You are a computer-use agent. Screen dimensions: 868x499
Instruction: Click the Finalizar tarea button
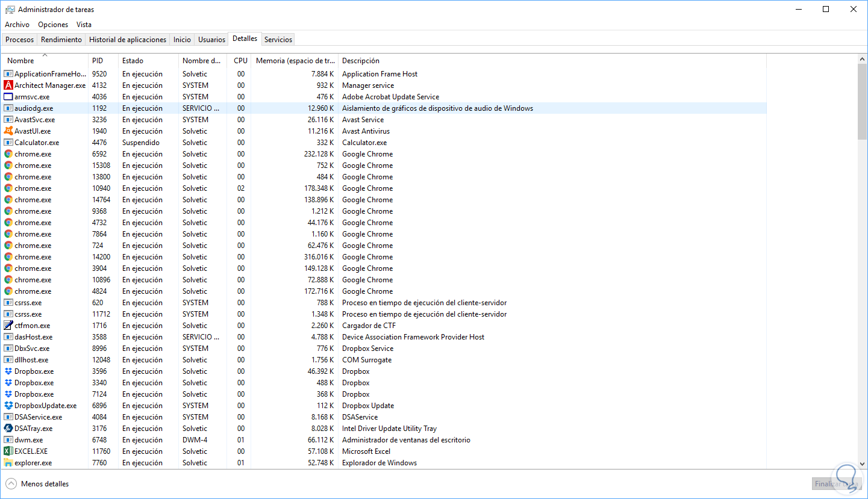[837, 484]
